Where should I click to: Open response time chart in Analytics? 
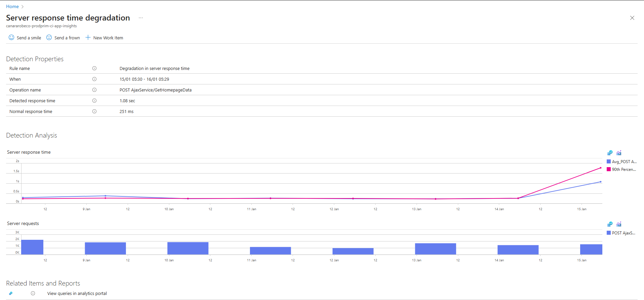click(x=610, y=153)
